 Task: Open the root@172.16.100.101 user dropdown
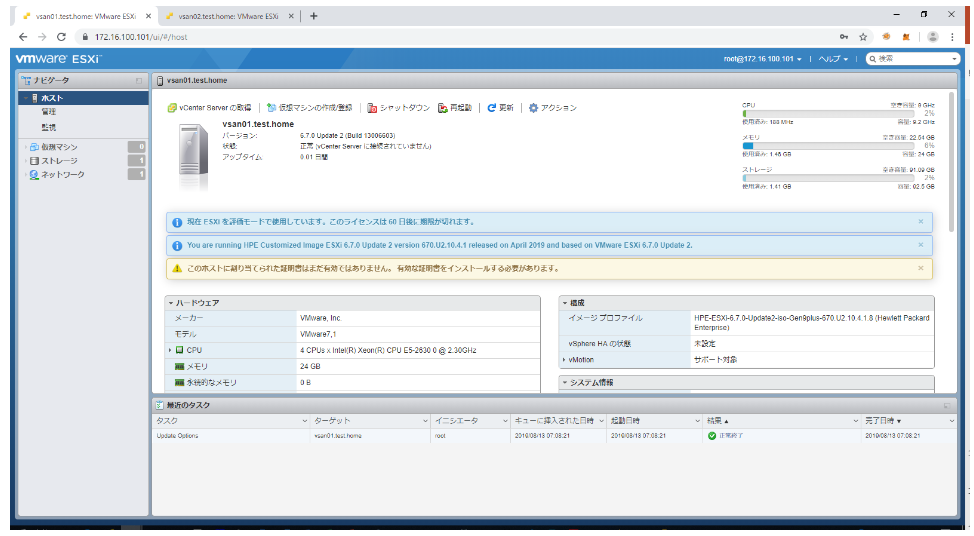tap(762, 59)
